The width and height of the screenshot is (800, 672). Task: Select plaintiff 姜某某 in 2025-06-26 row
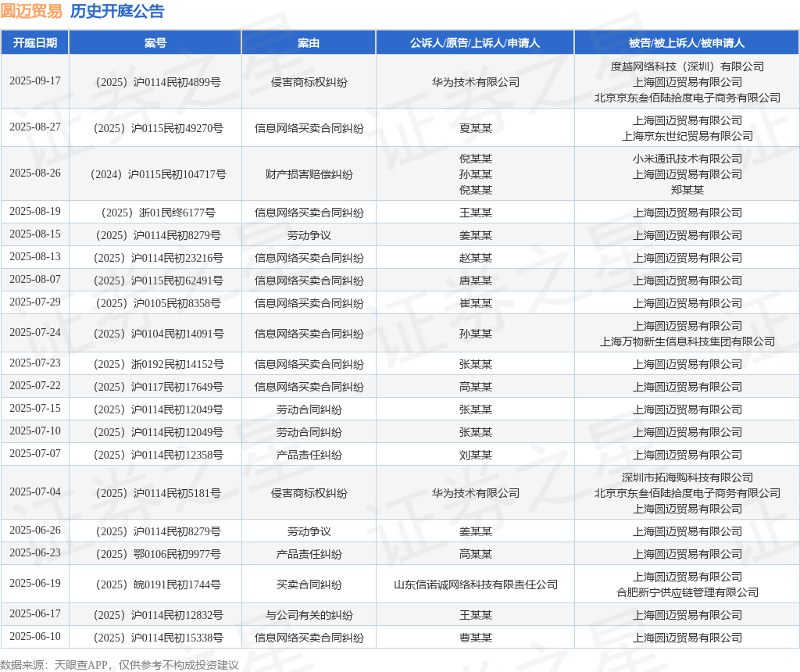(x=476, y=531)
